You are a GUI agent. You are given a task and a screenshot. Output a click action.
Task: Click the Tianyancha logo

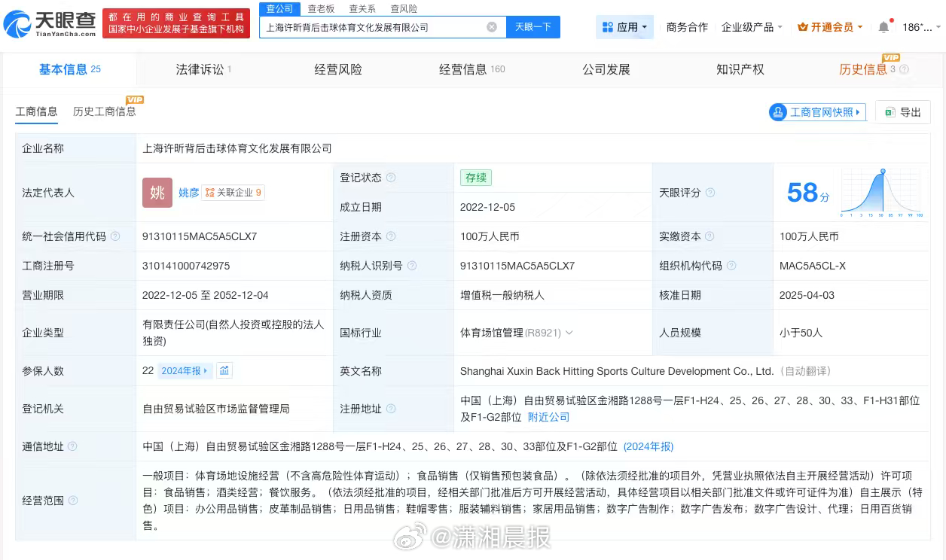[50, 24]
